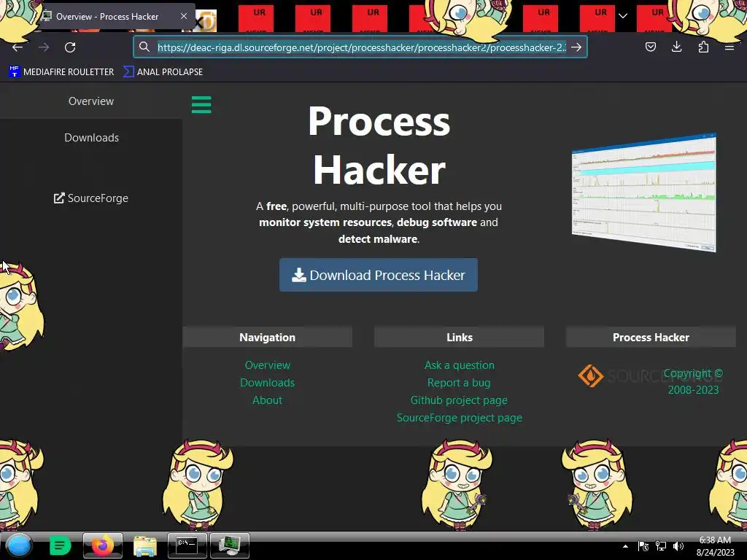Viewport: 747px width, 560px height.
Task: Click the Action Center flag tray icon
Action: tap(643, 546)
